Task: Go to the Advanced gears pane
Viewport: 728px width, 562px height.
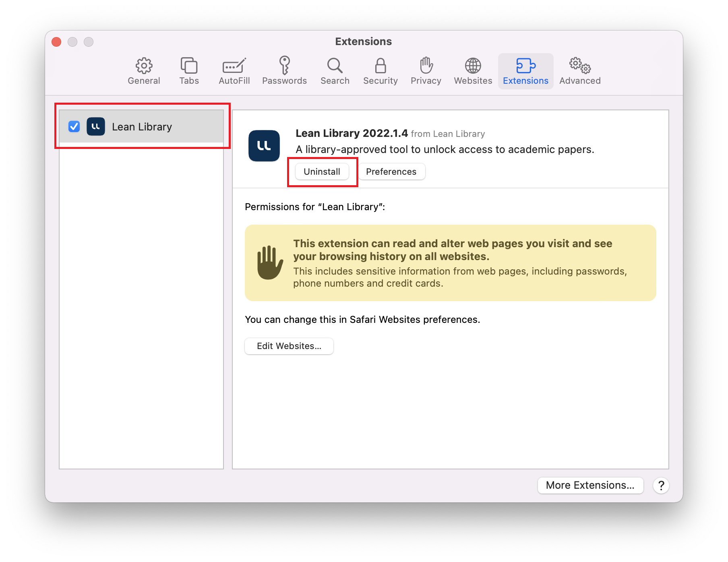Action: pos(580,71)
